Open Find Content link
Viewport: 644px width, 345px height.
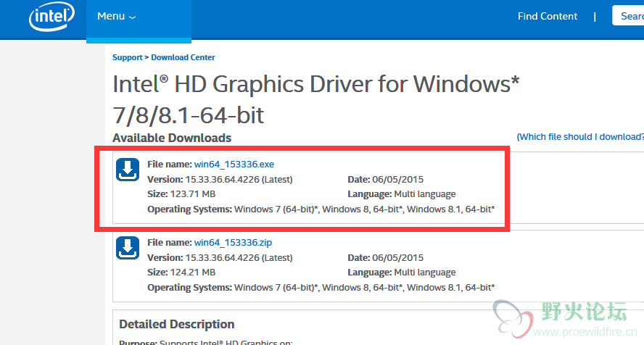click(x=547, y=16)
